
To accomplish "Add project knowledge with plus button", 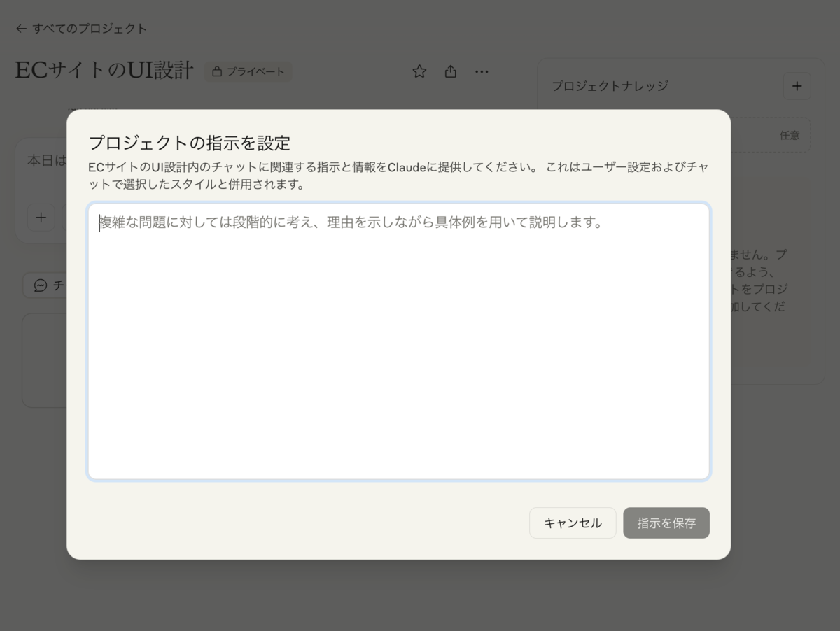I will (x=797, y=86).
